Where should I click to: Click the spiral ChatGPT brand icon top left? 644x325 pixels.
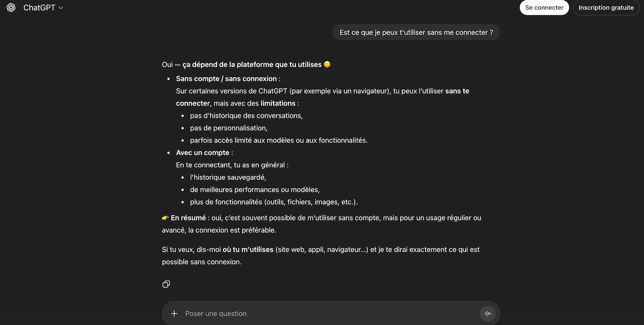(11, 7)
